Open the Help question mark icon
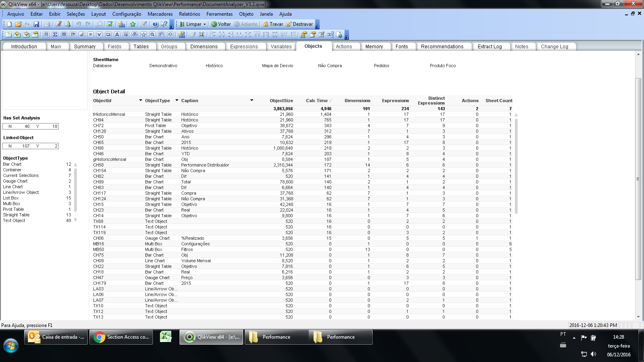This screenshot has width=644, height=362. pyautogui.click(x=155, y=24)
